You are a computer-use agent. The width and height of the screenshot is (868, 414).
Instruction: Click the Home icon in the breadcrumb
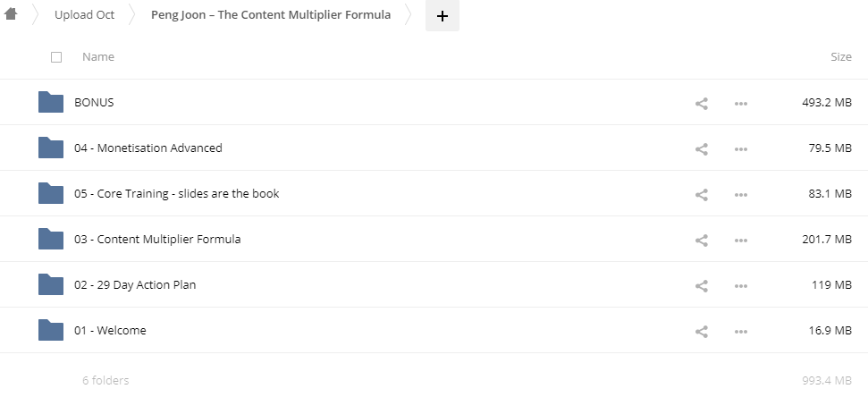point(12,14)
